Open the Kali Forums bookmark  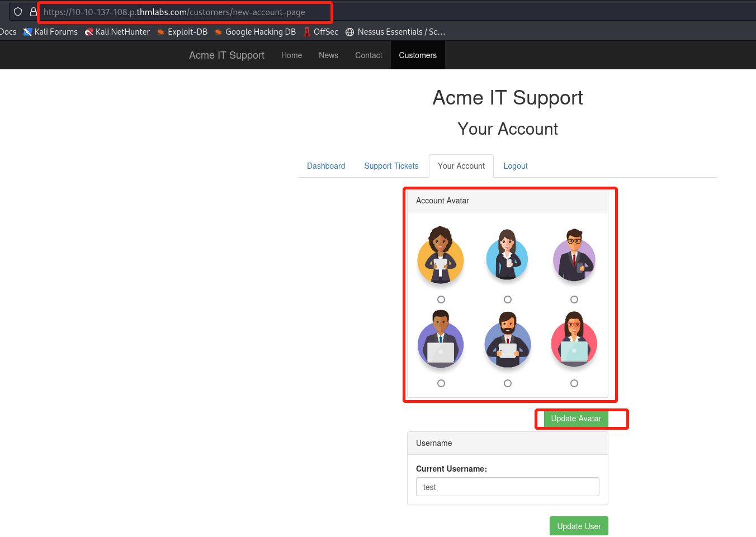(50, 32)
